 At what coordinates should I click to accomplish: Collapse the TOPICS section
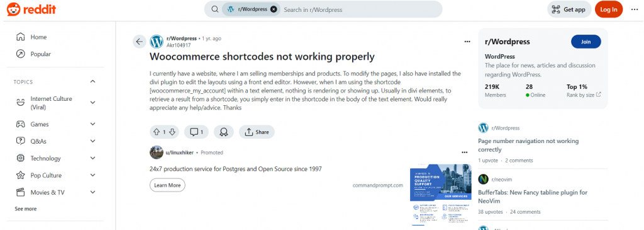tap(93, 81)
